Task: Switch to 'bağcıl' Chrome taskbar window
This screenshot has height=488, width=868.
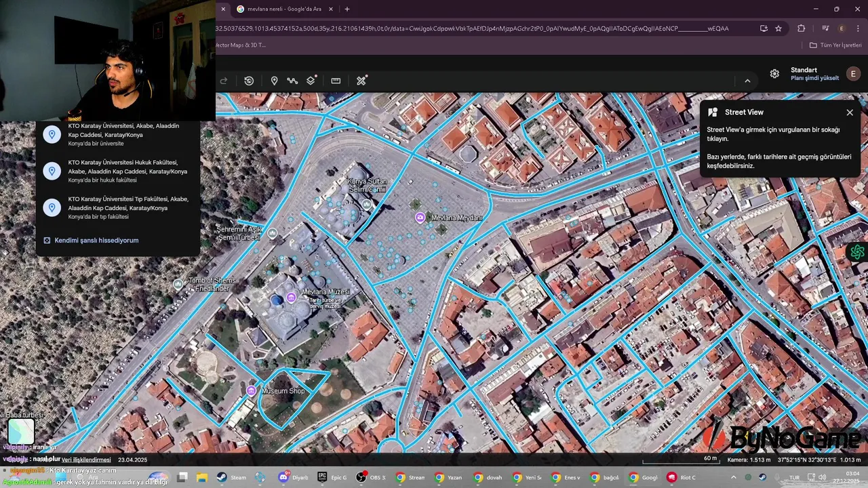Action: click(604, 477)
